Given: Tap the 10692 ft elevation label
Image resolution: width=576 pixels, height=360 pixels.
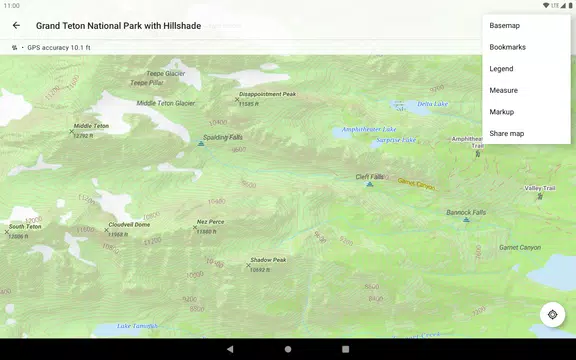Looking at the screenshot, I should tap(260, 270).
